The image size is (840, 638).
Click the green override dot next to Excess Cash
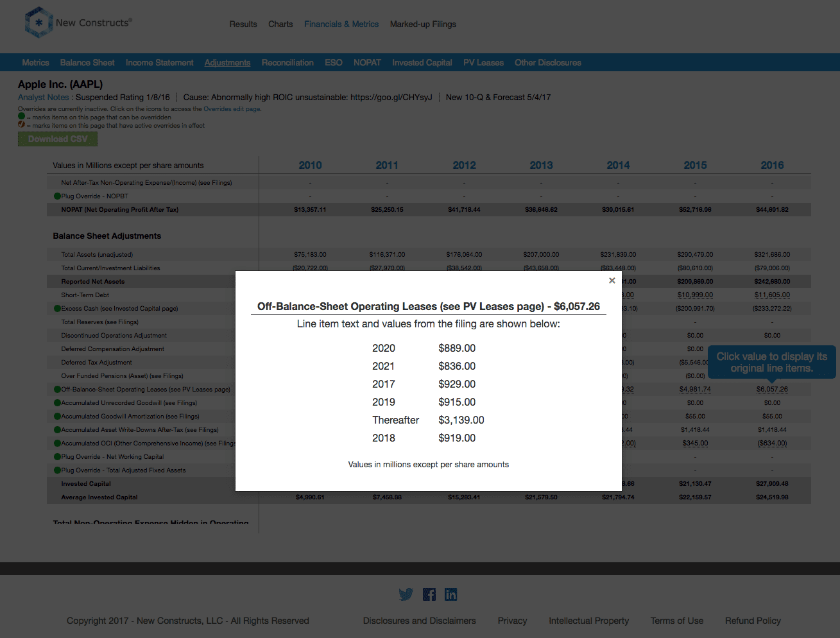click(57, 309)
